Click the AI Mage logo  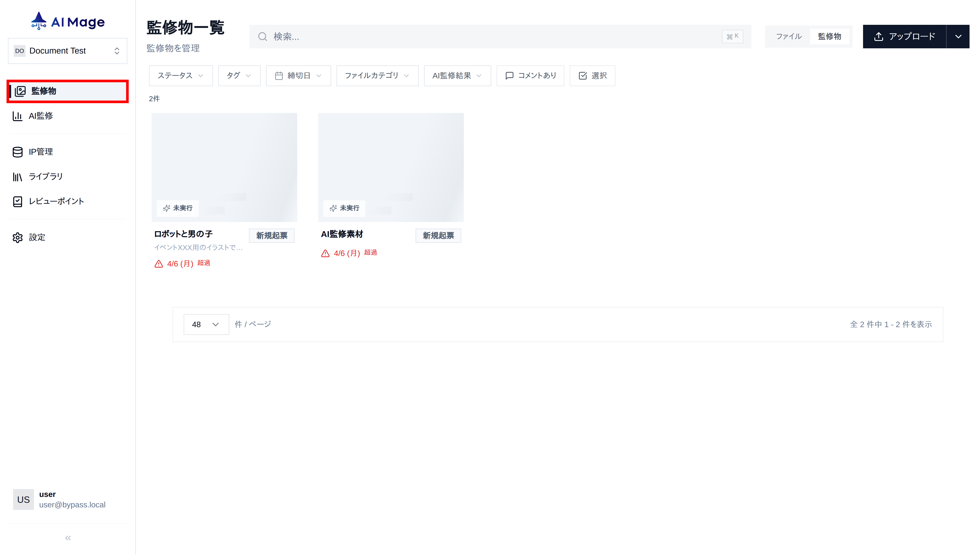click(x=68, y=21)
